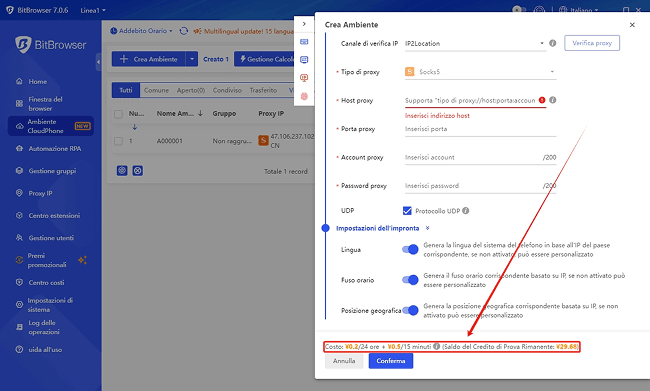The image size is (650, 391).
Task: Collapse Impostazioni dell'impronta section
Action: click(427, 228)
